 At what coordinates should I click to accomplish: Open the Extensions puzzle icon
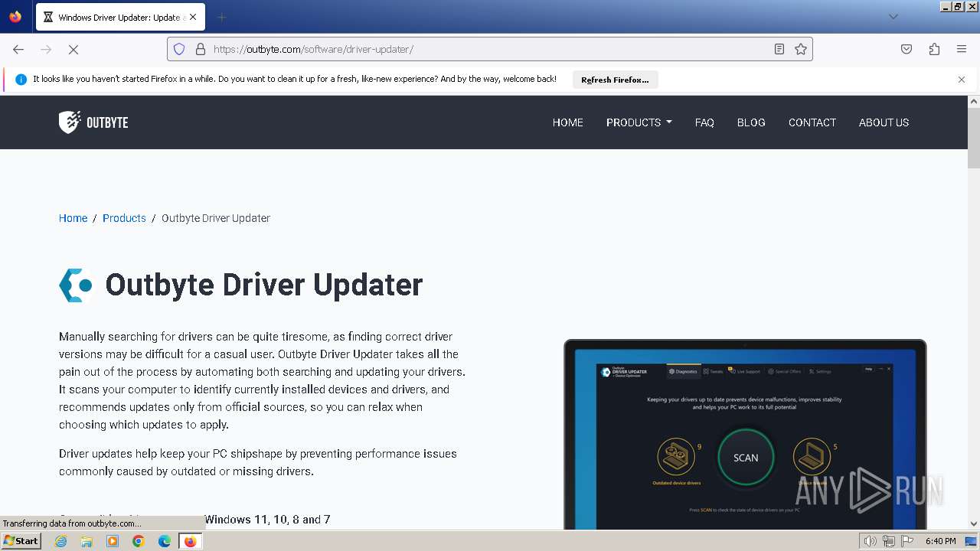tap(934, 49)
